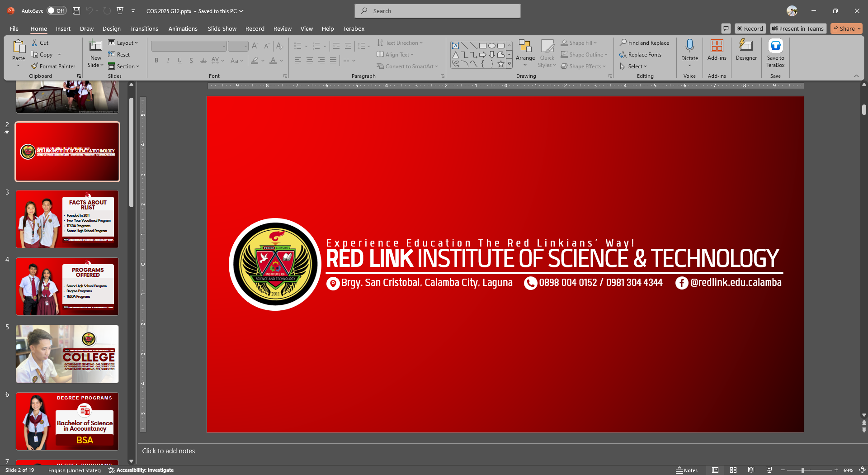The width and height of the screenshot is (868, 475).
Task: Expand the Section dropdown
Action: (124, 66)
